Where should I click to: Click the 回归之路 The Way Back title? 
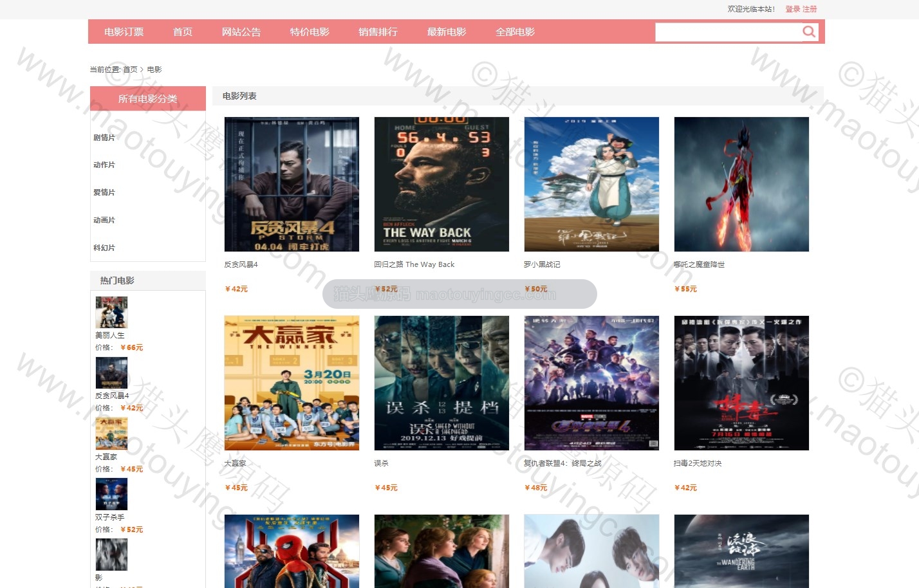click(414, 264)
